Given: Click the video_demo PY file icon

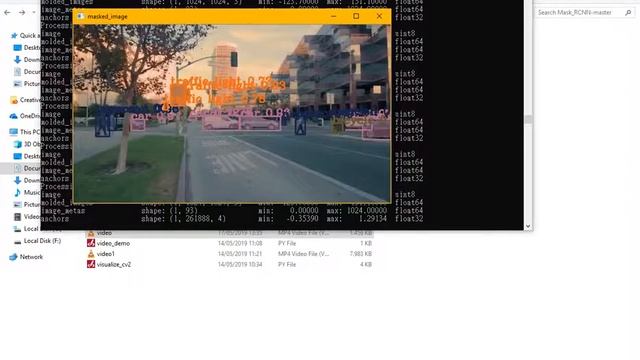Looking at the screenshot, I should tap(91, 243).
